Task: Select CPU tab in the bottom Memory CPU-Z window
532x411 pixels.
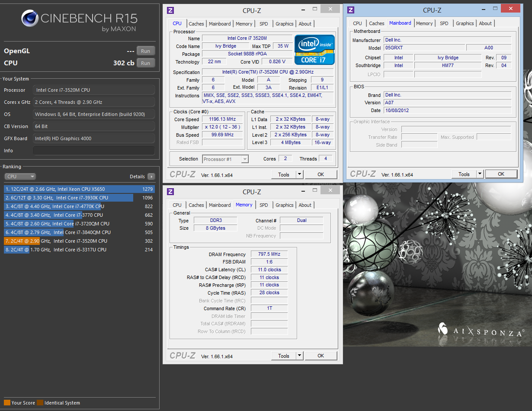Action: tap(177, 205)
